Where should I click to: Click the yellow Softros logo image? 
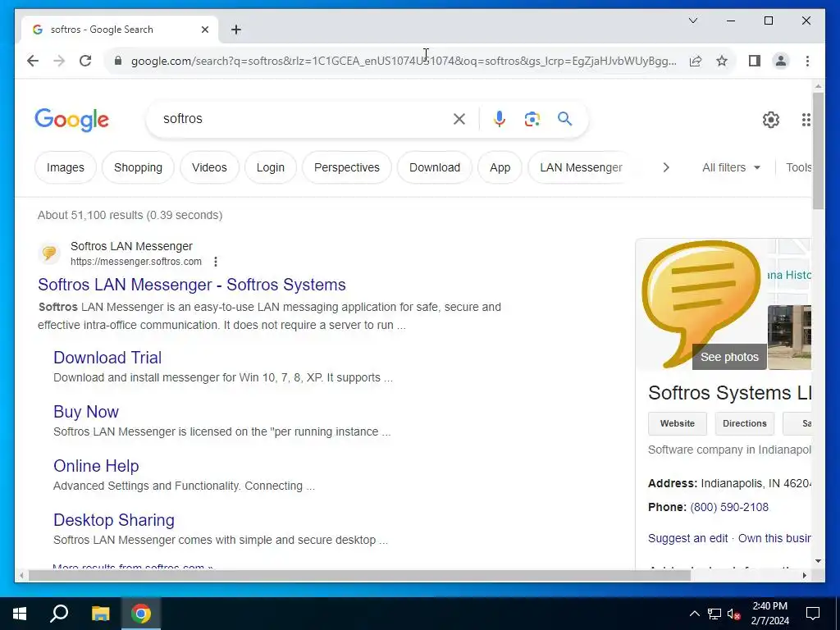[x=701, y=304]
